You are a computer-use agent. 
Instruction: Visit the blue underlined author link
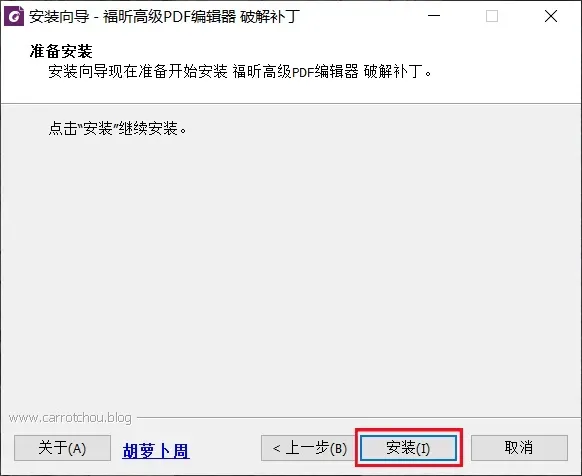point(156,451)
